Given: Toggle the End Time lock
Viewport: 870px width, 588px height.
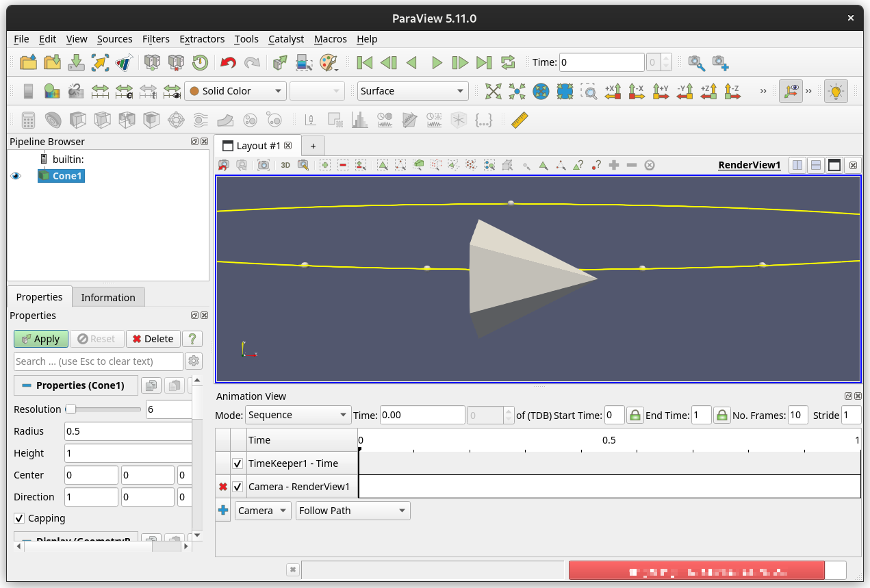Looking at the screenshot, I should 721,415.
